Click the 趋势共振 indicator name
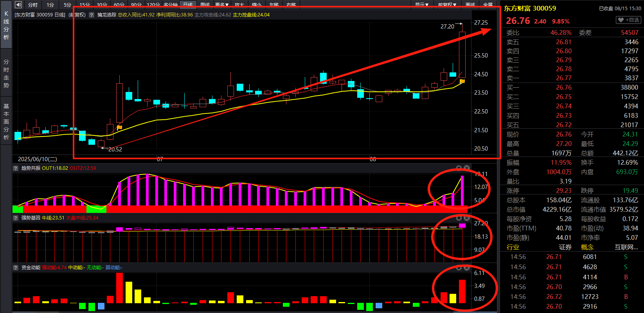 31,168
